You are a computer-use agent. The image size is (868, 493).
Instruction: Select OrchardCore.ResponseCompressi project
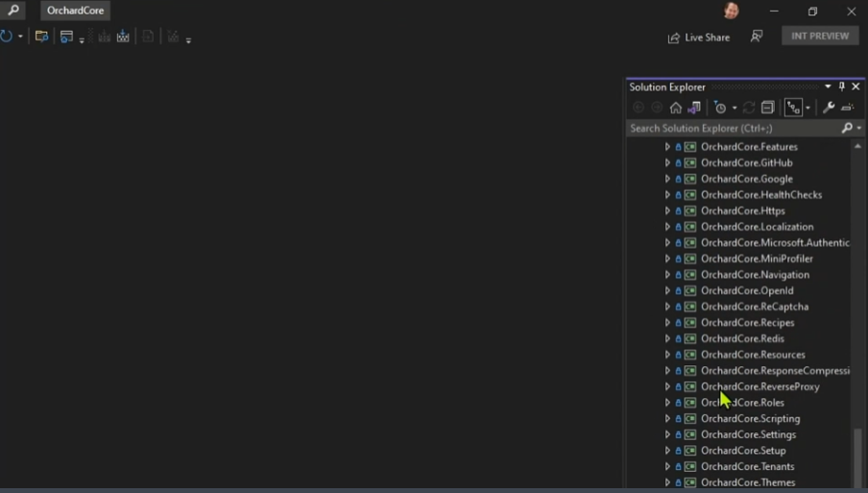point(775,371)
